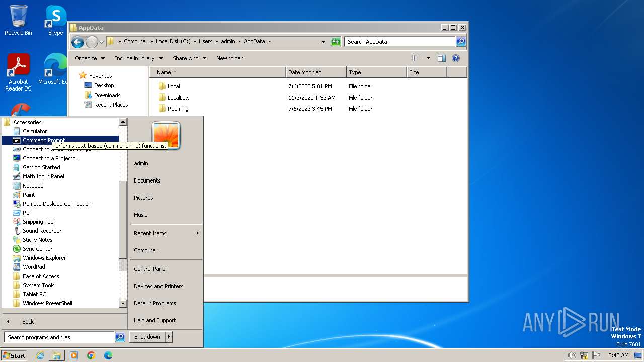The height and width of the screenshot is (362, 644).
Task: Open Internet Explorer from taskbar
Action: 40,355
